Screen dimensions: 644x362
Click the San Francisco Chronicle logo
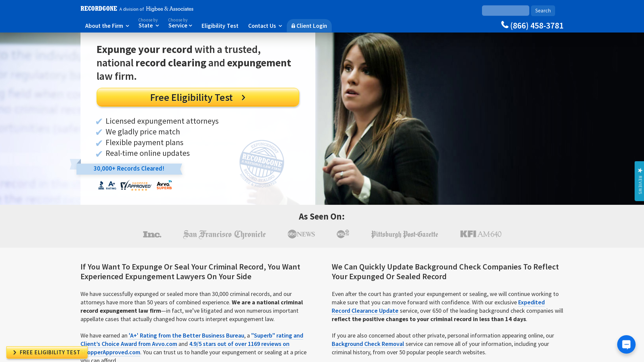(x=224, y=234)
